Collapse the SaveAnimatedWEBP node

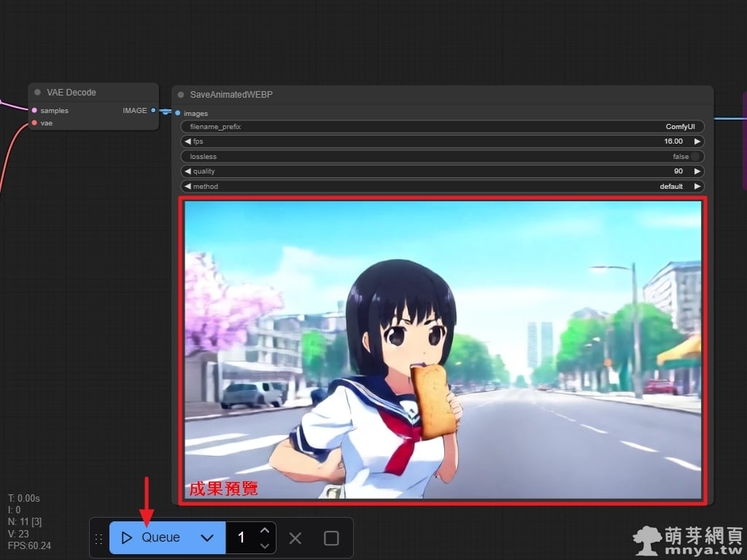[181, 95]
